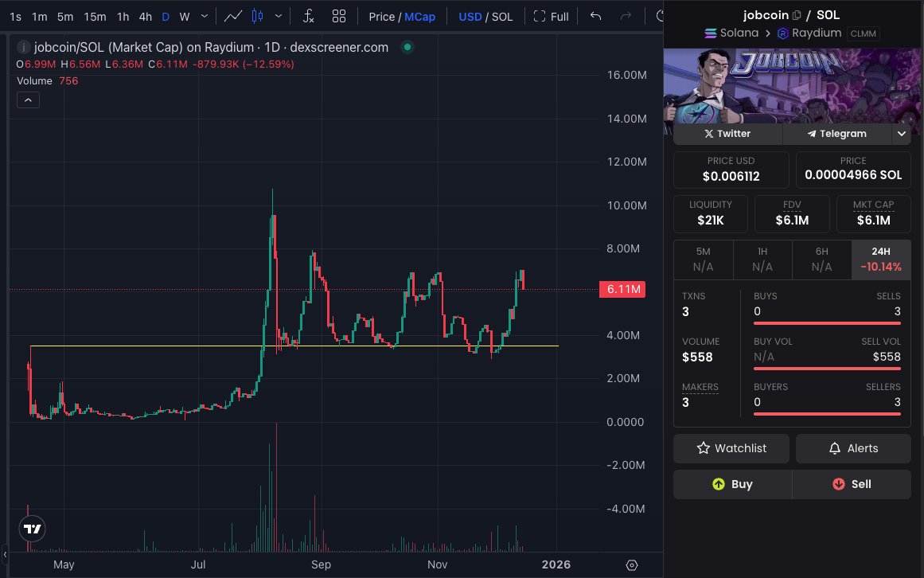Click the Volume 756 indicator label

(47, 80)
